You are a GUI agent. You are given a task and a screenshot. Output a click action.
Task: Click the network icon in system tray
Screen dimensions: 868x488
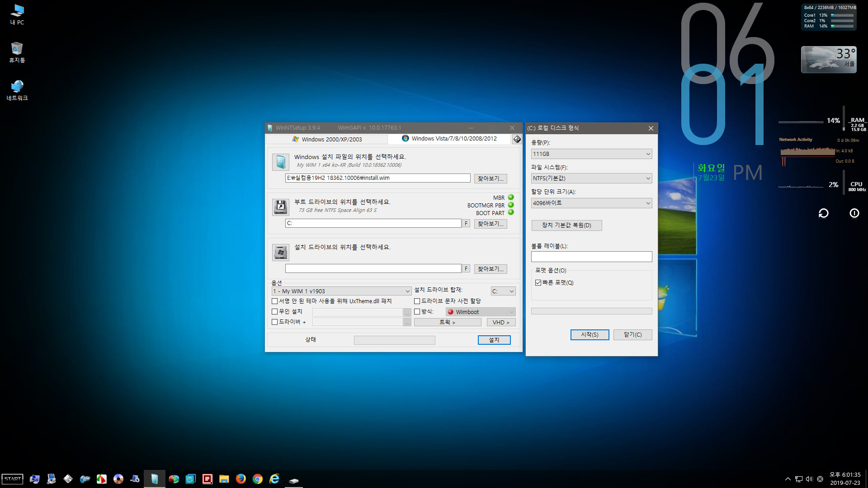pos(799,479)
